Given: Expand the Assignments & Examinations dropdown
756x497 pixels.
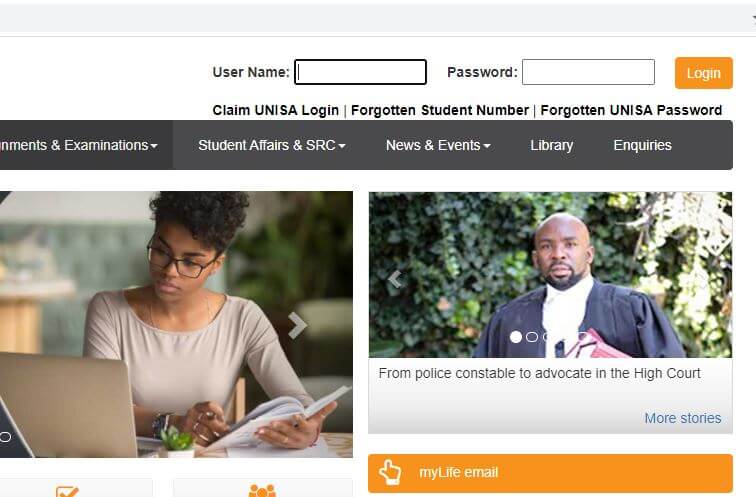Looking at the screenshot, I should coord(79,145).
